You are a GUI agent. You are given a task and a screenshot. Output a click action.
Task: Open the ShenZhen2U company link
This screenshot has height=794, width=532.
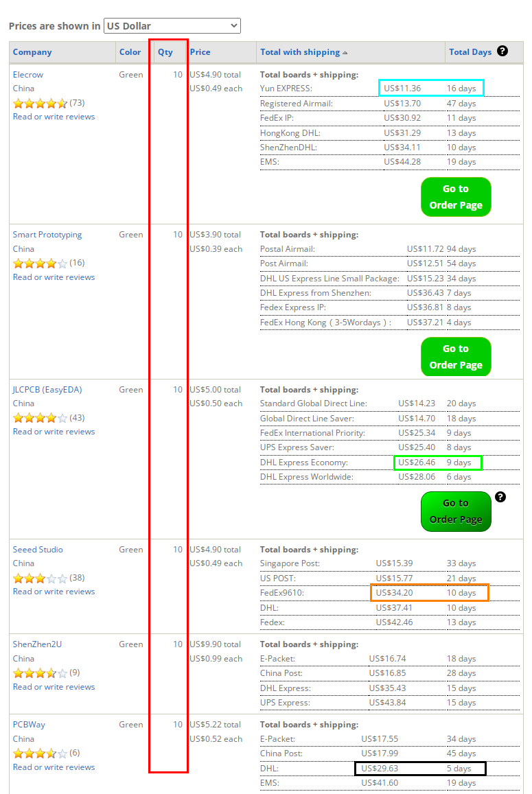pyautogui.click(x=38, y=644)
